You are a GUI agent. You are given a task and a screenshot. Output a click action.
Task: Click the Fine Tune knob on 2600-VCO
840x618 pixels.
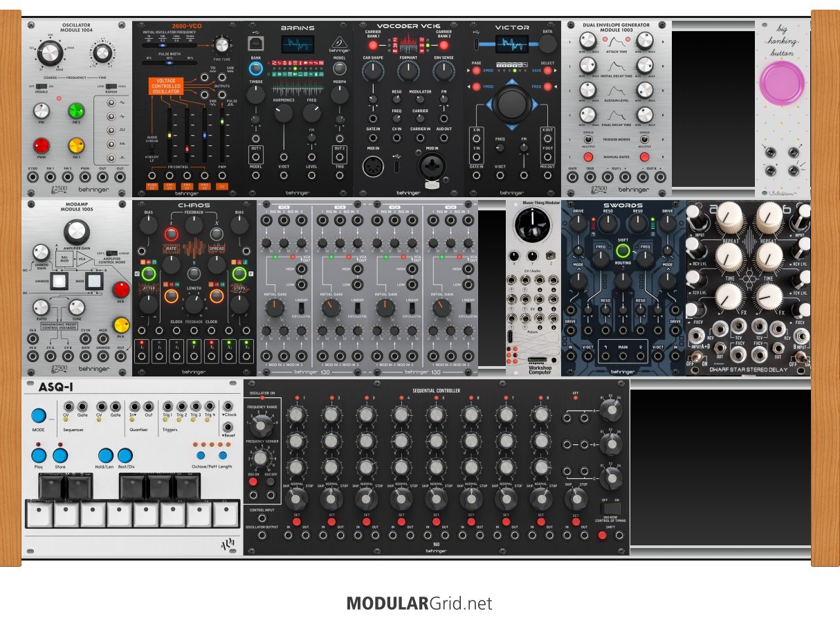pos(221,46)
